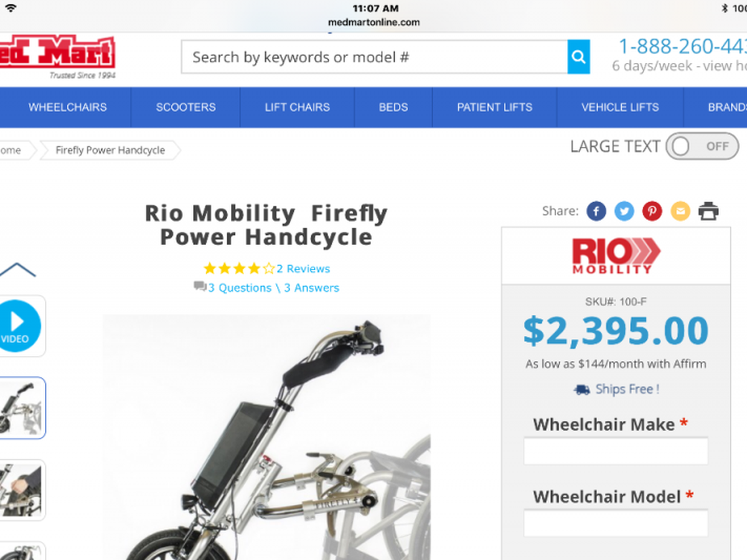Open the Wheelchairs menu
This screenshot has width=747, height=560.
coord(67,107)
